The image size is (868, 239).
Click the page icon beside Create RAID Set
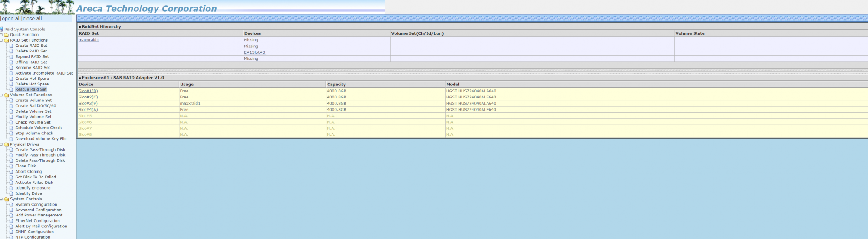[11, 46]
